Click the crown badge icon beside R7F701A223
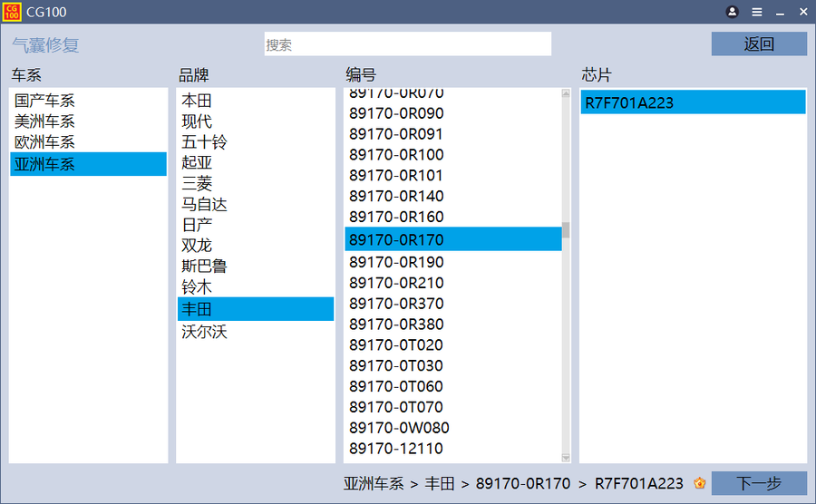Screen dimensions: 816x504 tap(699, 483)
